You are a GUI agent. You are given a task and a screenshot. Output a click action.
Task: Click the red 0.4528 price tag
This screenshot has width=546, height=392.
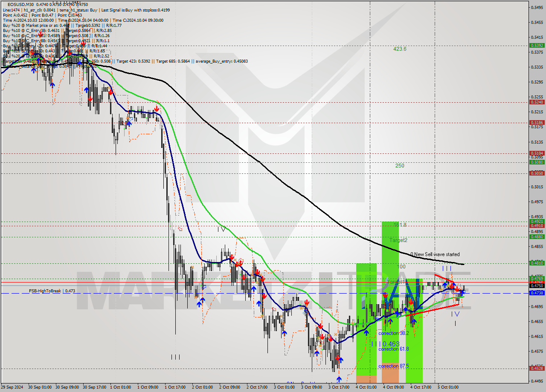(537, 368)
